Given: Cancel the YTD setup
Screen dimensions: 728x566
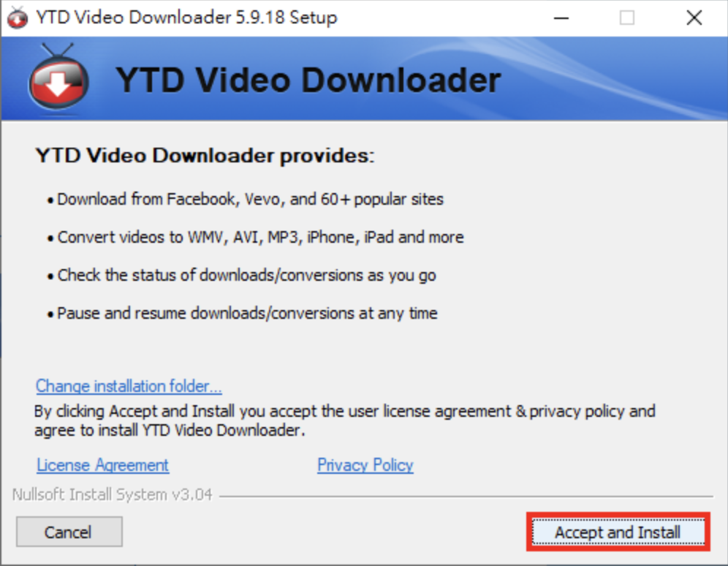Looking at the screenshot, I should click(x=69, y=532).
